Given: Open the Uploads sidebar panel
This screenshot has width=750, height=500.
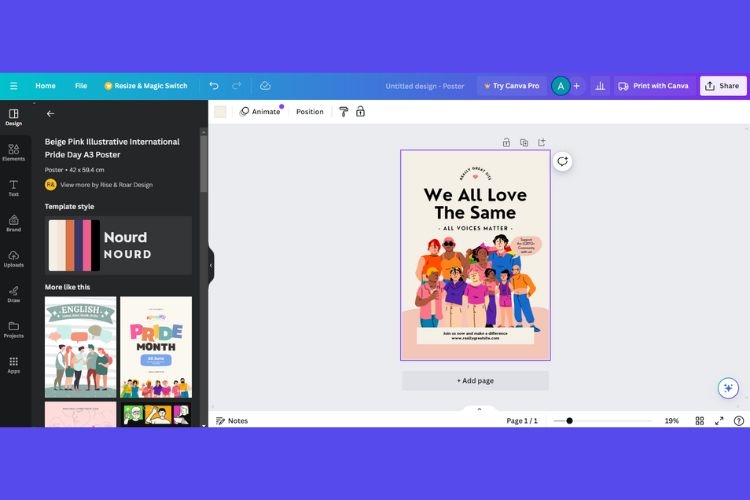Looking at the screenshot, I should tap(13, 259).
